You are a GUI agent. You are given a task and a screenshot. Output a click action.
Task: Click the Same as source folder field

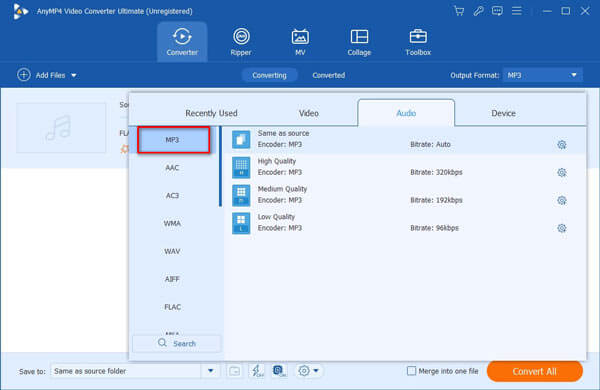pos(126,371)
